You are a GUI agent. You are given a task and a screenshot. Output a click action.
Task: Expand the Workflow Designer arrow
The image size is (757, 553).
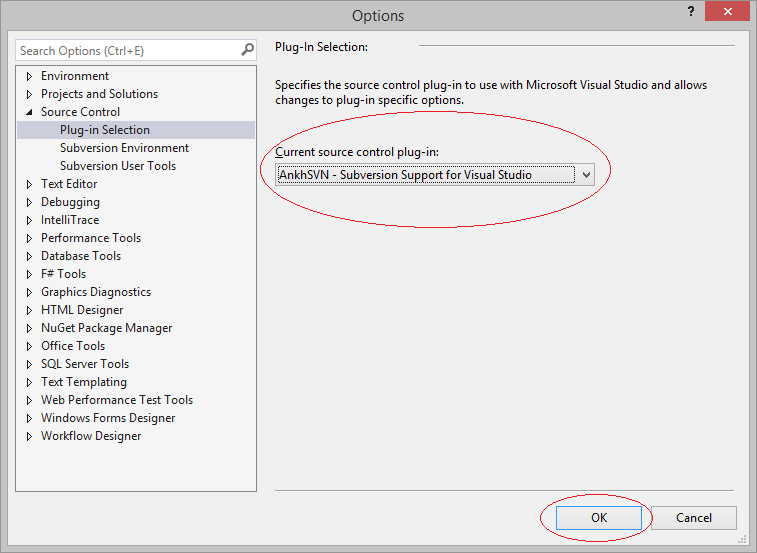[29, 437]
